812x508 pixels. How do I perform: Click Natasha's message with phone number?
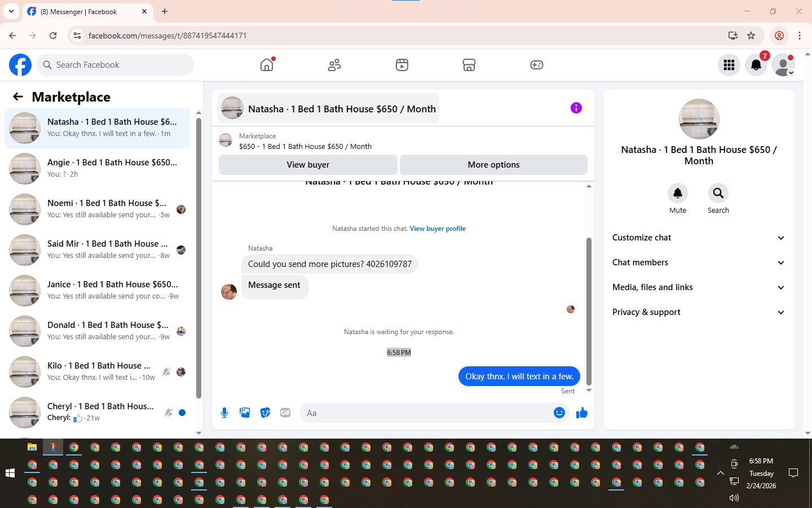330,264
